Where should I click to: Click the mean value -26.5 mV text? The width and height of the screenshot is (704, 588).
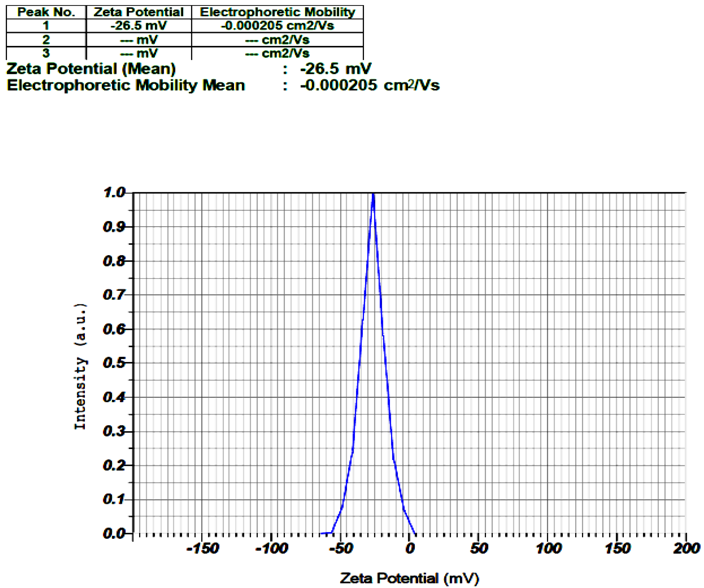[336, 69]
